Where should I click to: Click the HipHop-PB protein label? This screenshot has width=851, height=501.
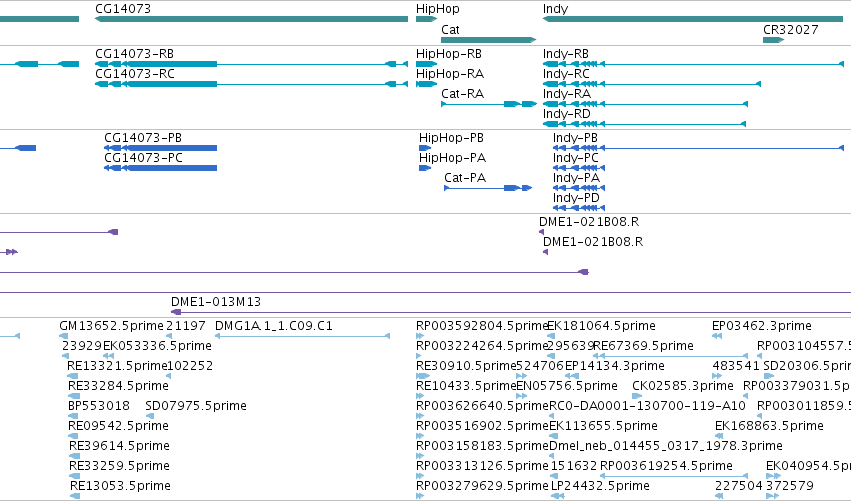click(x=451, y=138)
